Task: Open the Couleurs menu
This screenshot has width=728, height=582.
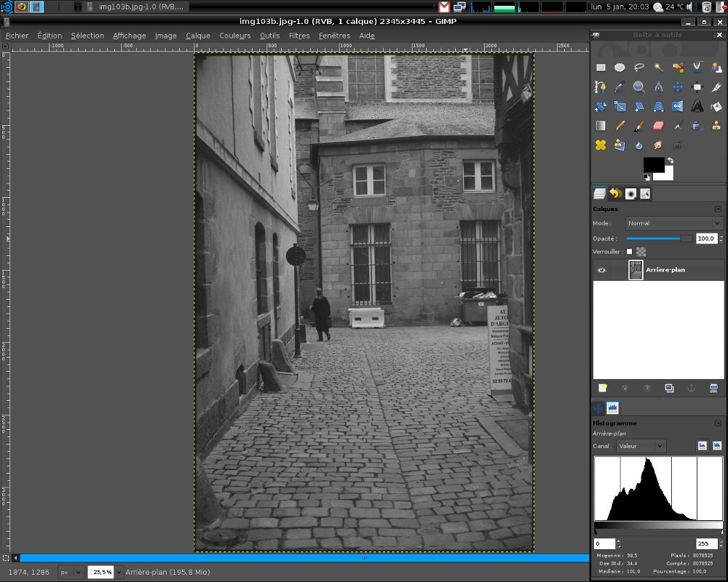Action: click(235, 36)
